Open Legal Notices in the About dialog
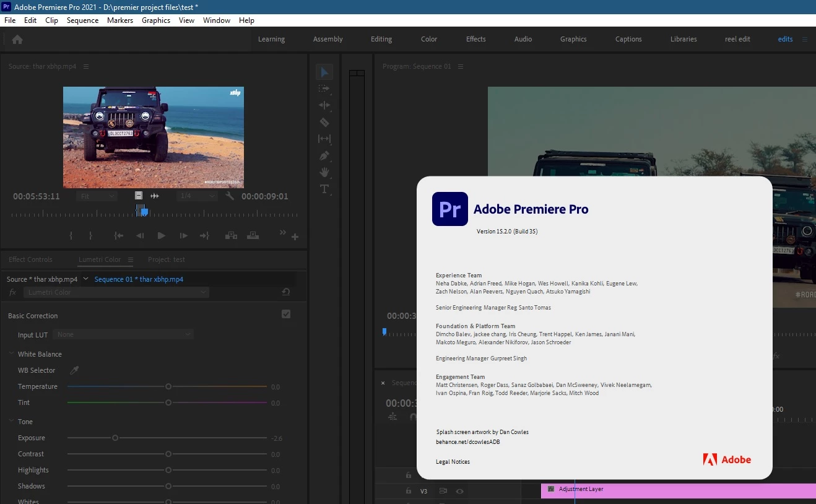The width and height of the screenshot is (816, 504). 453,462
